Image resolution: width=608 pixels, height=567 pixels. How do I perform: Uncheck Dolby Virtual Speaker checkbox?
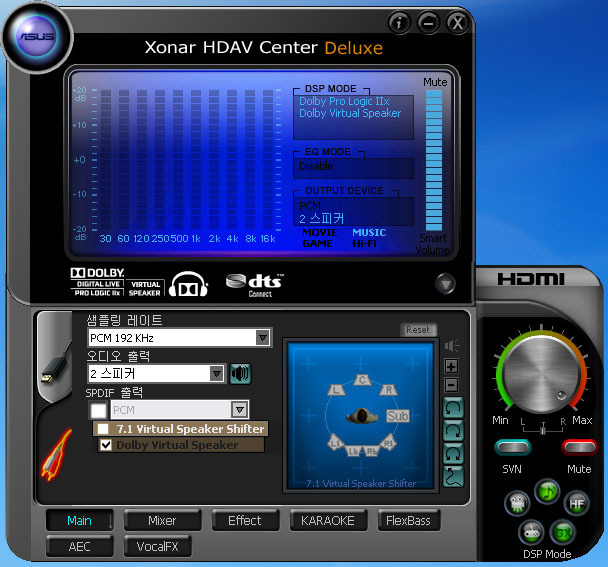(106, 445)
